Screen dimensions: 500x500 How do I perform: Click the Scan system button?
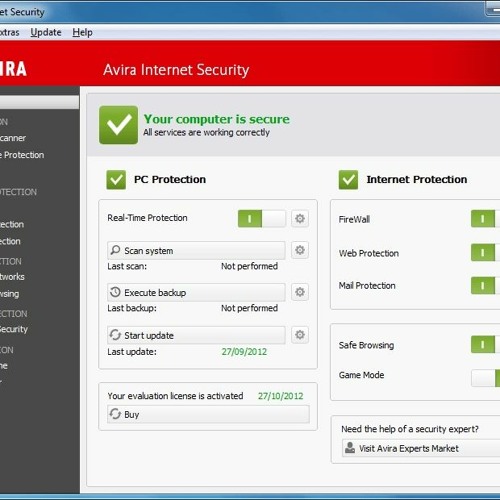[196, 250]
